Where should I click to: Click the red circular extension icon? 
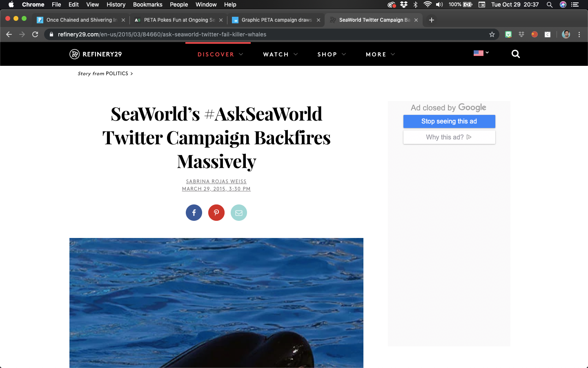click(x=535, y=34)
